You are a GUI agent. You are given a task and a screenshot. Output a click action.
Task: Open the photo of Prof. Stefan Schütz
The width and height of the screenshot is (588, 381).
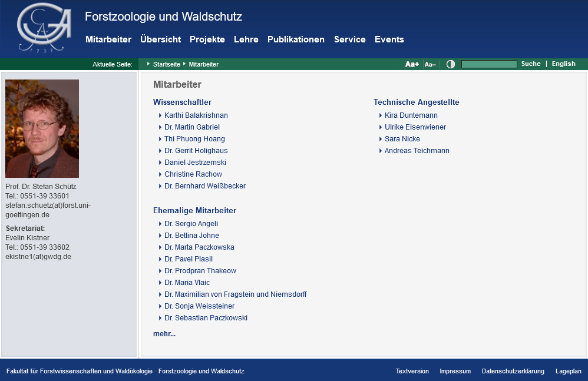tap(42, 128)
